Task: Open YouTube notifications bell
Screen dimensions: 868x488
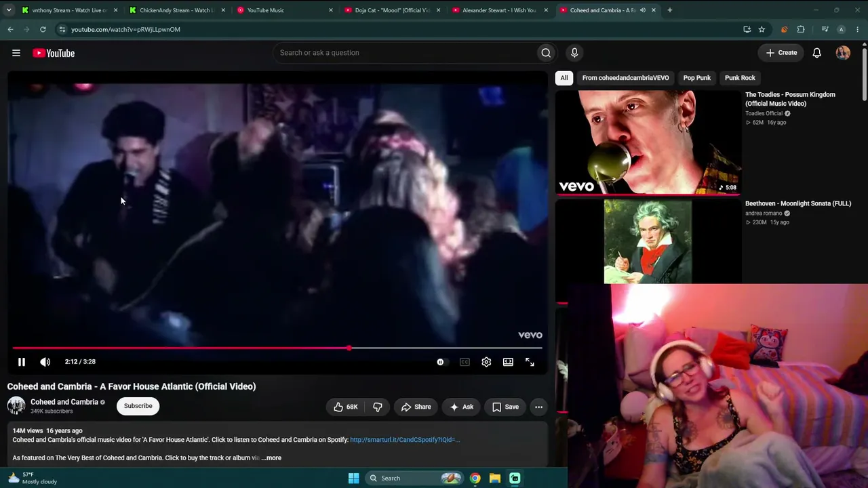Action: (816, 53)
